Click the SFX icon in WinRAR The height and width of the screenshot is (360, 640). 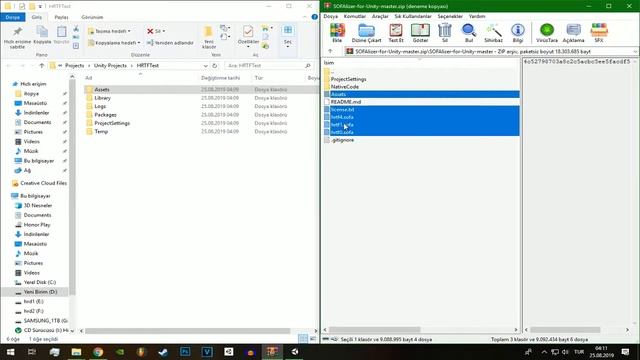(599, 33)
